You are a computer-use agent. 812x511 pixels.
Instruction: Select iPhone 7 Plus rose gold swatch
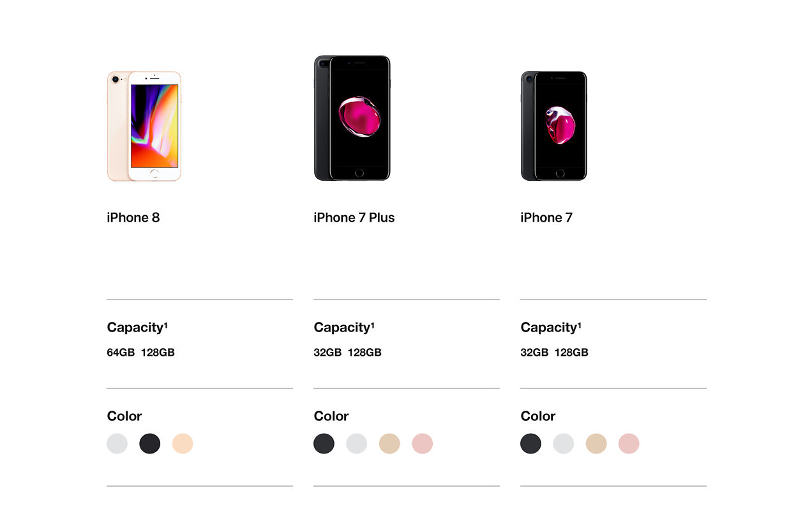(422, 443)
